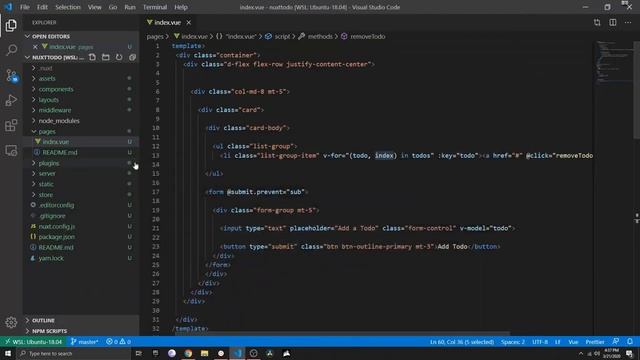This screenshot has width=640, height=360.
Task: Close index.vue in Open Editors list
Action: click(36, 47)
